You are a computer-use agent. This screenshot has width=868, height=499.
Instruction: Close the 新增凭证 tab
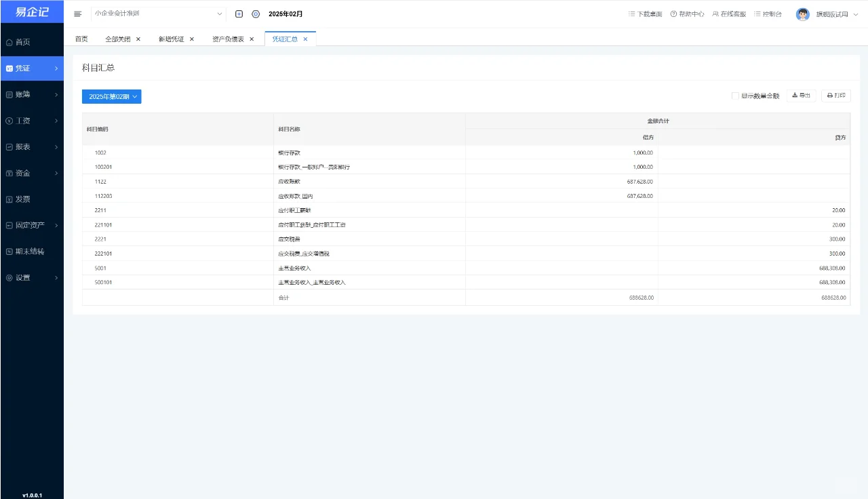[192, 39]
